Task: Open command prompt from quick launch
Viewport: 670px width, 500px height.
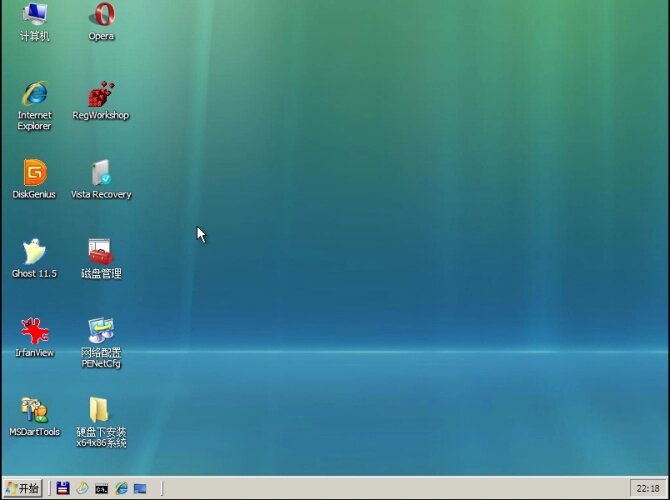Action: [x=101, y=488]
